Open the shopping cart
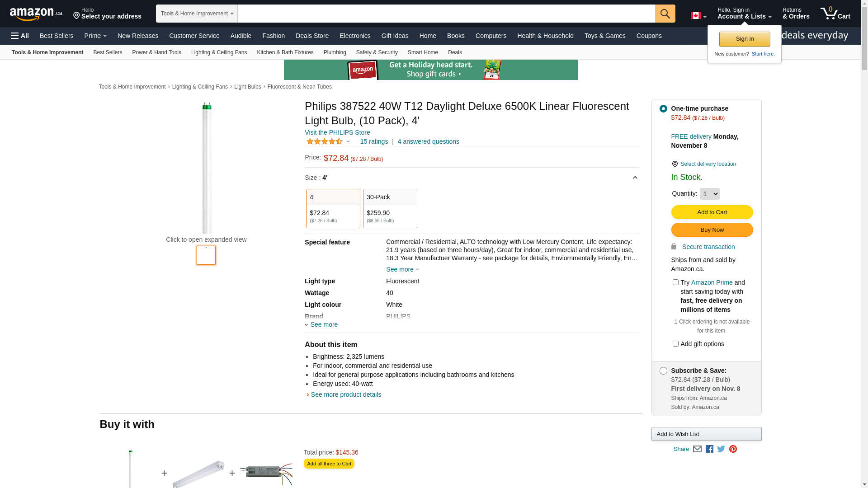Screen dimensions: 868x488 [x=835, y=14]
